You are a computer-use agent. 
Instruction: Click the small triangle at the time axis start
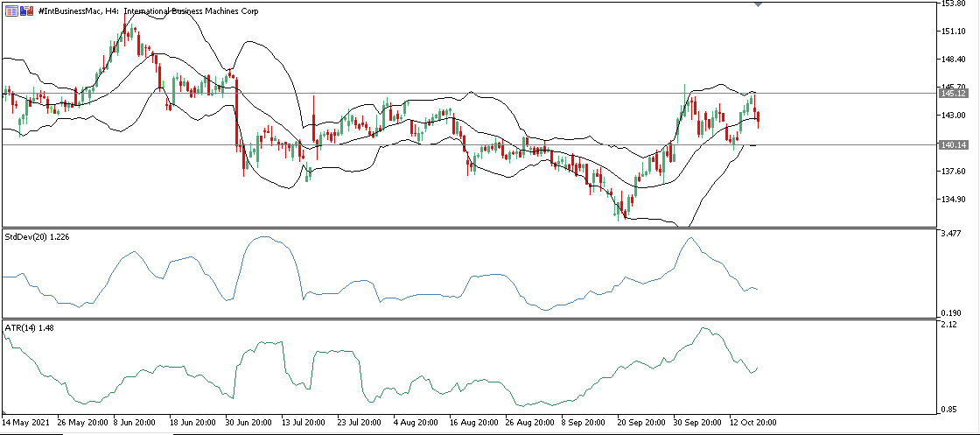coord(3,411)
